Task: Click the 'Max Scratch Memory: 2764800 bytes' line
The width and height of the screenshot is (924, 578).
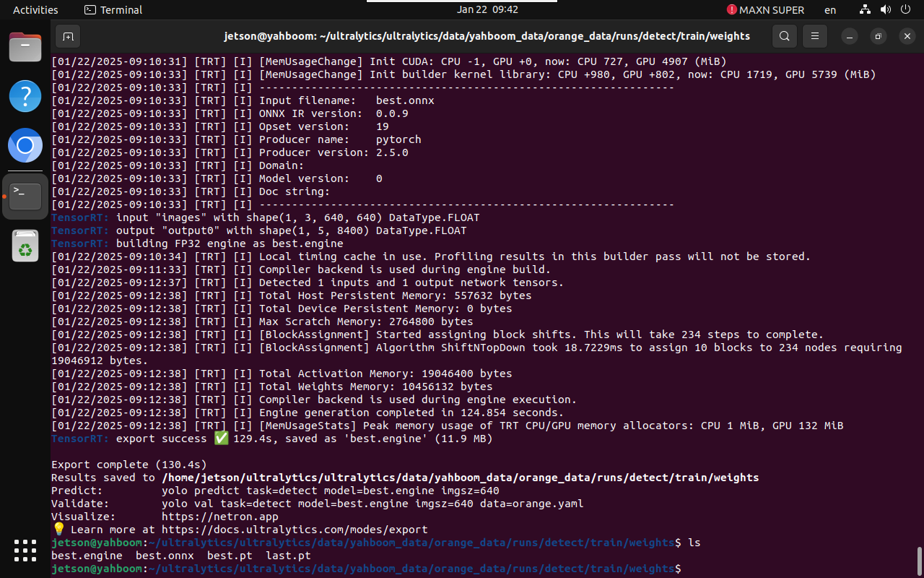Action: 262,322
